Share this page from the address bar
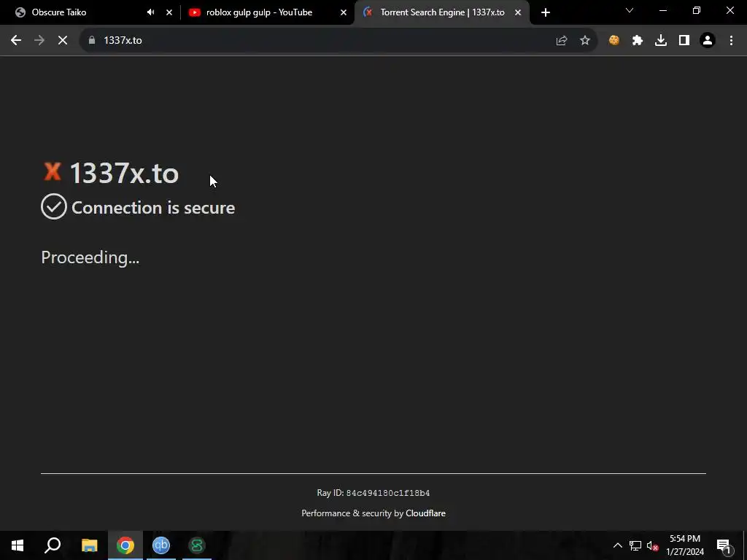This screenshot has width=747, height=560. click(x=562, y=41)
